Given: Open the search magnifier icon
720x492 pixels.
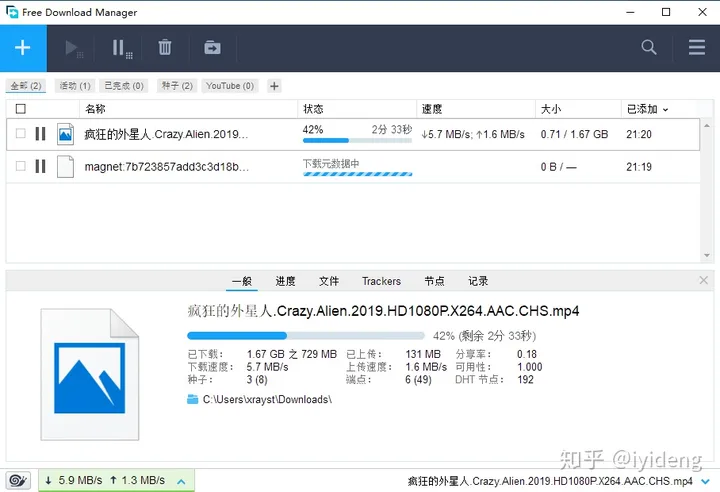Looking at the screenshot, I should (x=649, y=48).
